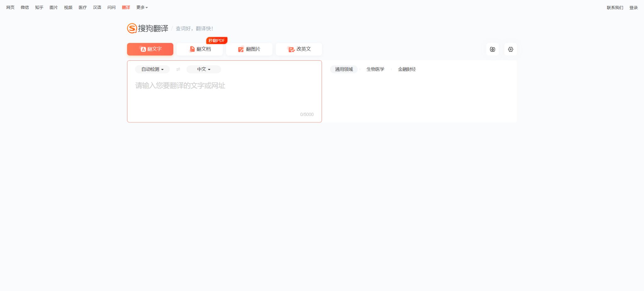Select the 翻文字 text translation tab
644x291 pixels.
point(150,49)
